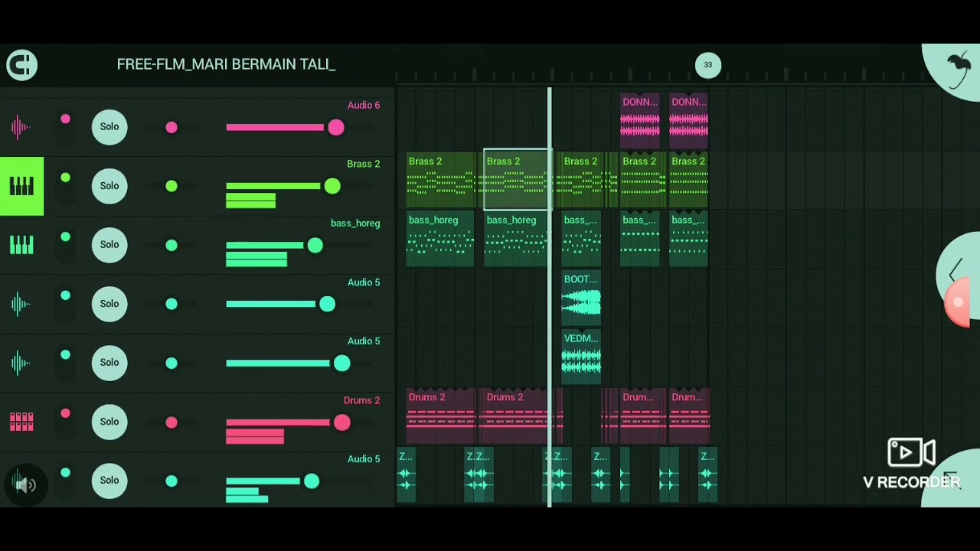The width and height of the screenshot is (980, 551).
Task: Select the last DONN... clip in Audio 6 track
Action: (x=689, y=121)
